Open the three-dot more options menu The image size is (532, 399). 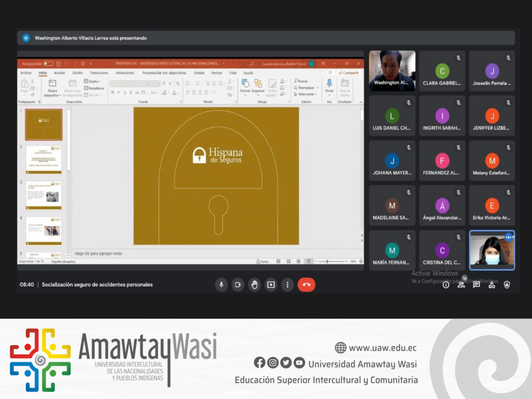click(287, 285)
